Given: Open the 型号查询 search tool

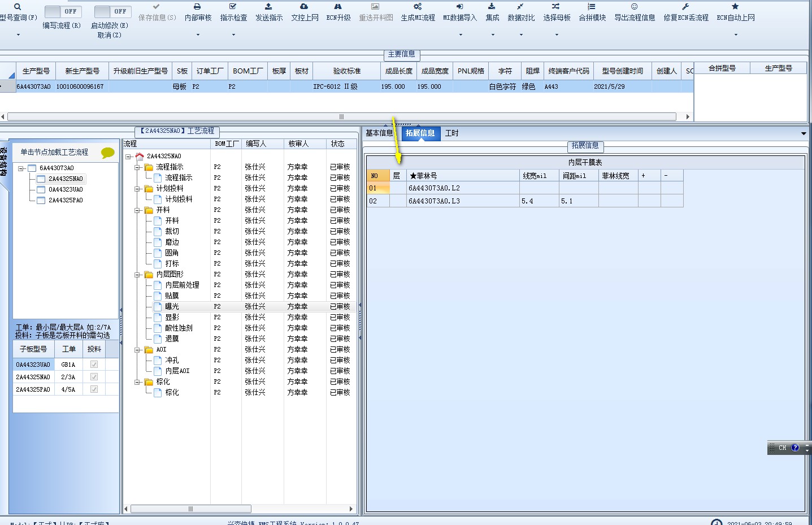Looking at the screenshot, I should coord(18,7).
